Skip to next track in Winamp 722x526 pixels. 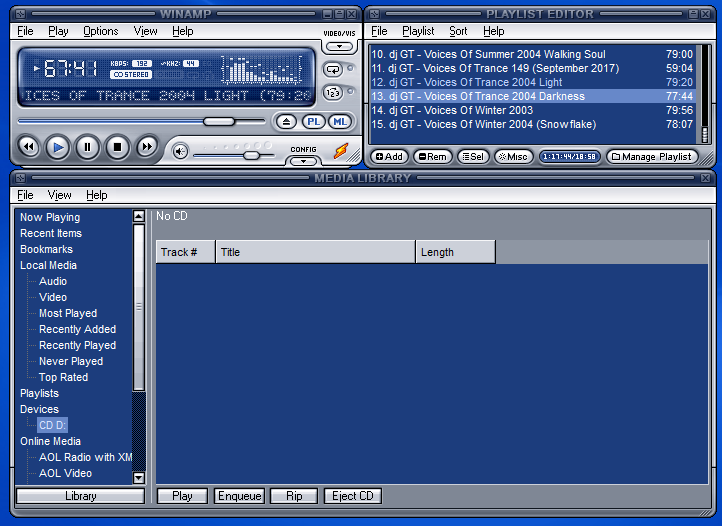pos(147,147)
